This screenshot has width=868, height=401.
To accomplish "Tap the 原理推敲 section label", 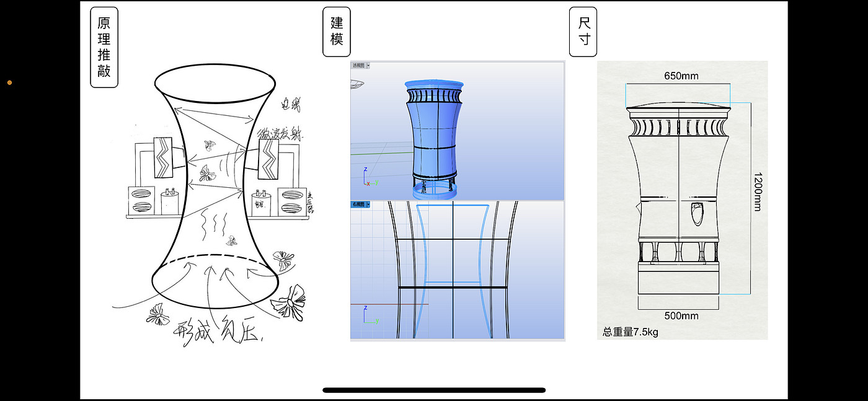I will pyautogui.click(x=104, y=47).
